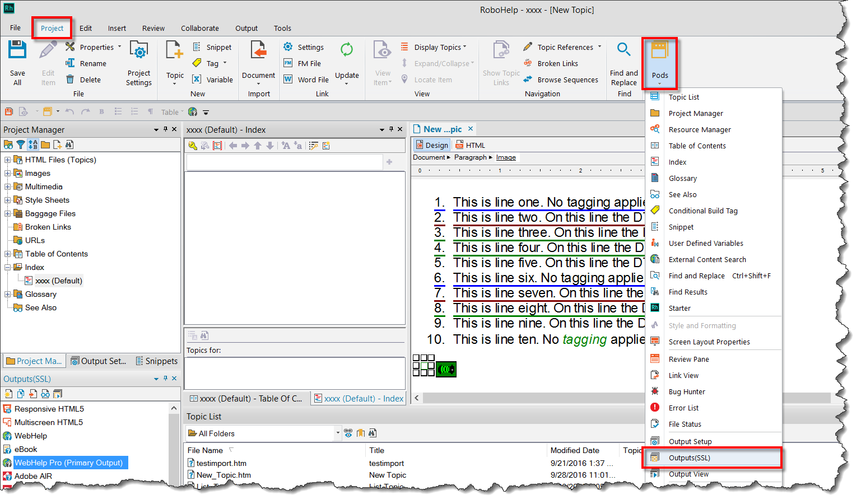861x504 pixels.
Task: Expand the Style Sheets node
Action: pyautogui.click(x=7, y=200)
